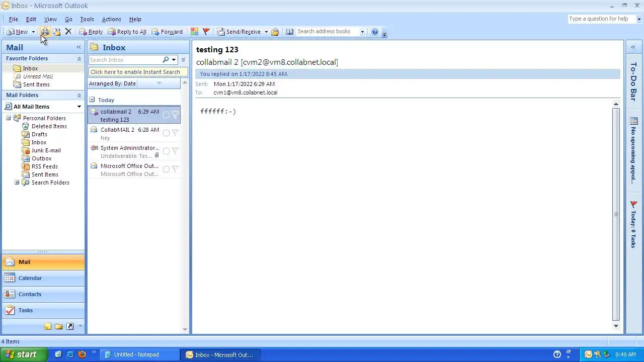This screenshot has height=362, width=644.
Task: Toggle category box on Microsoft Office Outlook message
Action: coord(166,169)
